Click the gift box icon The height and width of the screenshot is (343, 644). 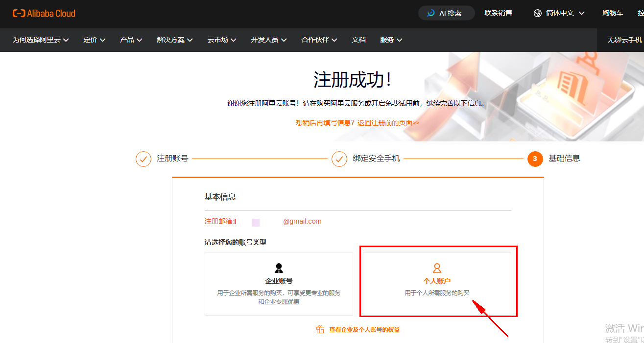click(x=320, y=329)
